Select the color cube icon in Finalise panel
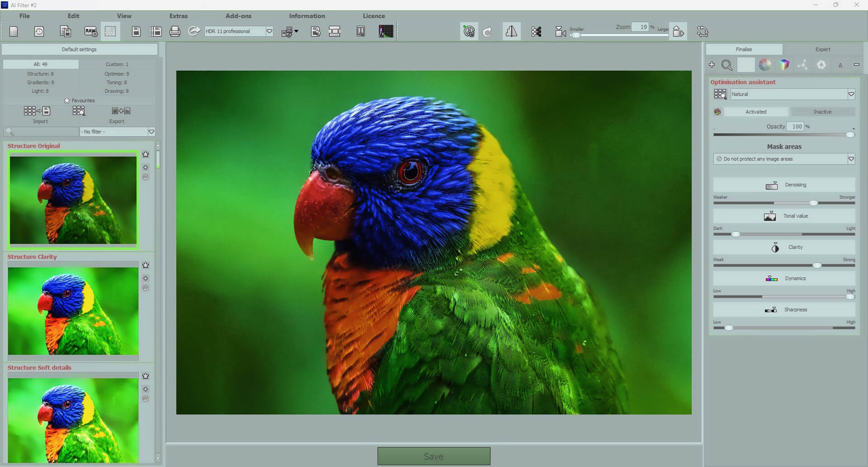The width and height of the screenshot is (868, 467). click(x=783, y=65)
